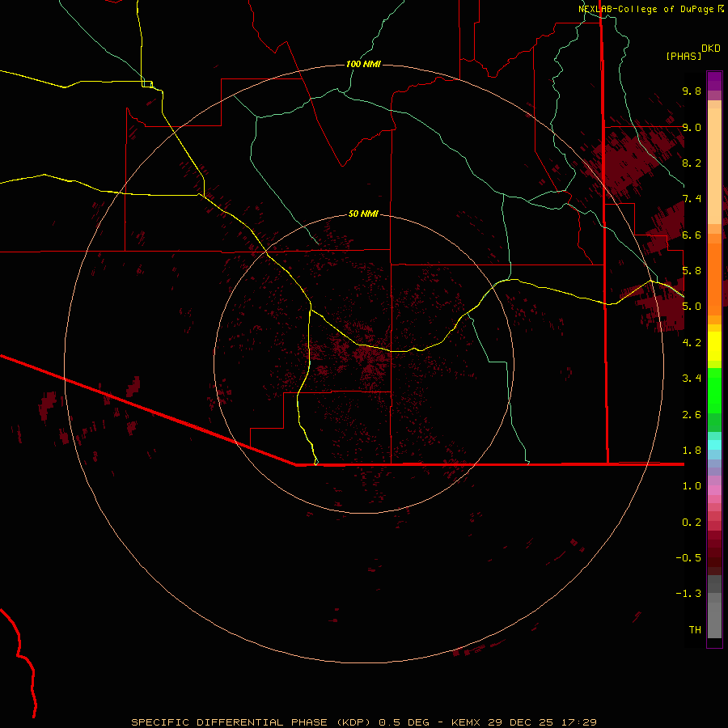Click the "KEMX" station identifier
Image resolution: width=728 pixels, height=728 pixels.
466,722
